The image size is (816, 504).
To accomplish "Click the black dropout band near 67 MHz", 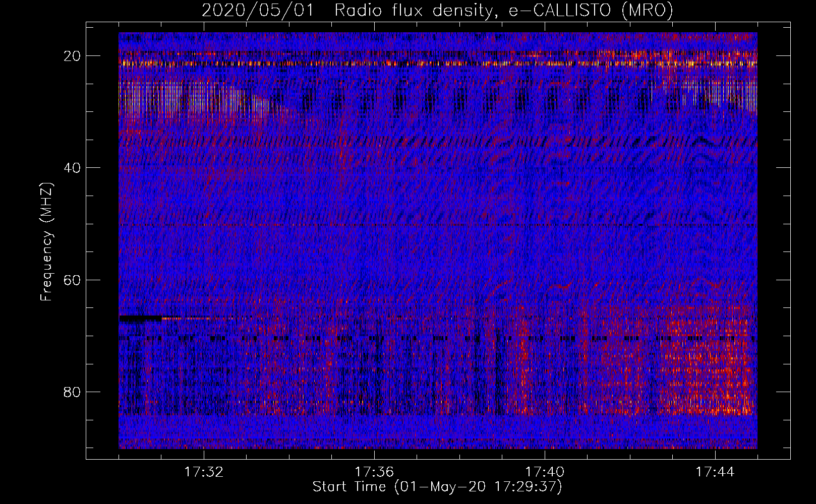I will [141, 319].
